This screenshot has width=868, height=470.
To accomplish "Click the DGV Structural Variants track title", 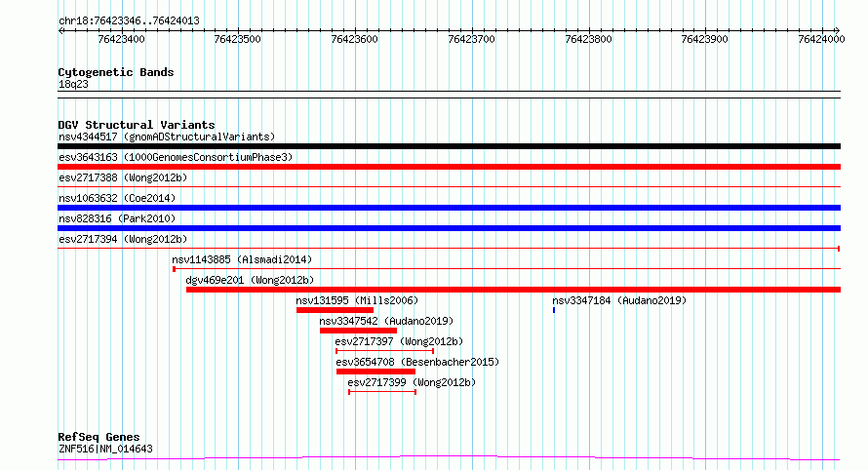I will click(137, 125).
